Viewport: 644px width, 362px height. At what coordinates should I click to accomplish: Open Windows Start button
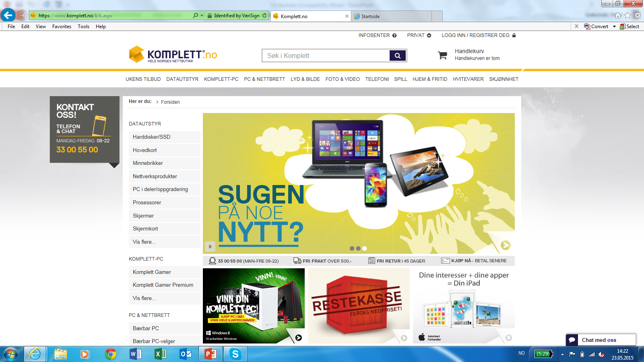(x=11, y=354)
